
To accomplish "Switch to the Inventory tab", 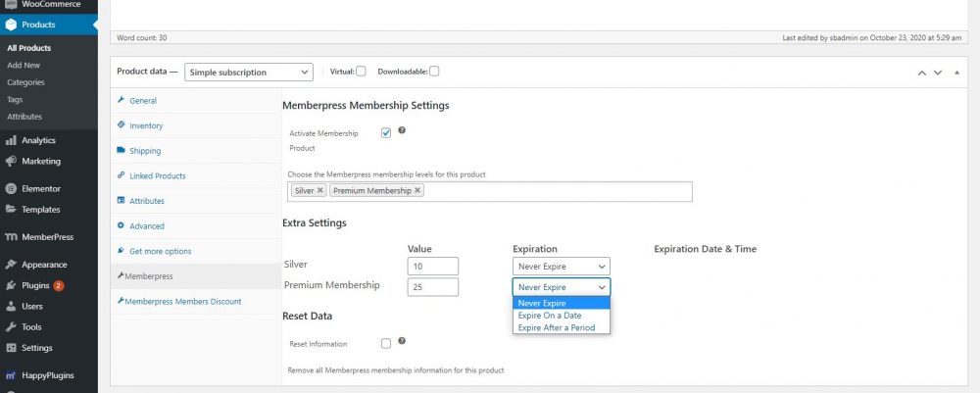I will [x=146, y=125].
